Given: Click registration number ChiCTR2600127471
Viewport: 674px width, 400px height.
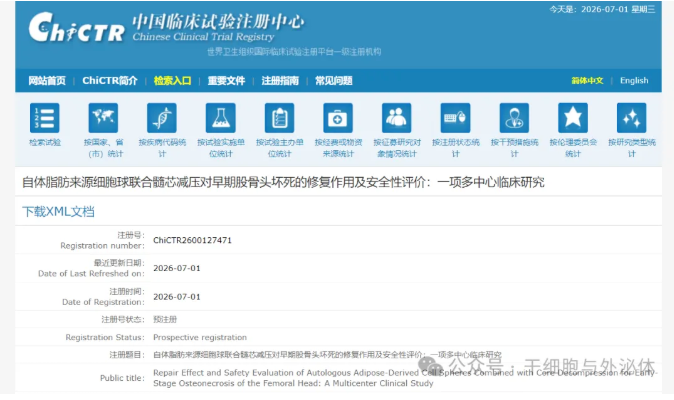Looking at the screenshot, I should coord(192,240).
